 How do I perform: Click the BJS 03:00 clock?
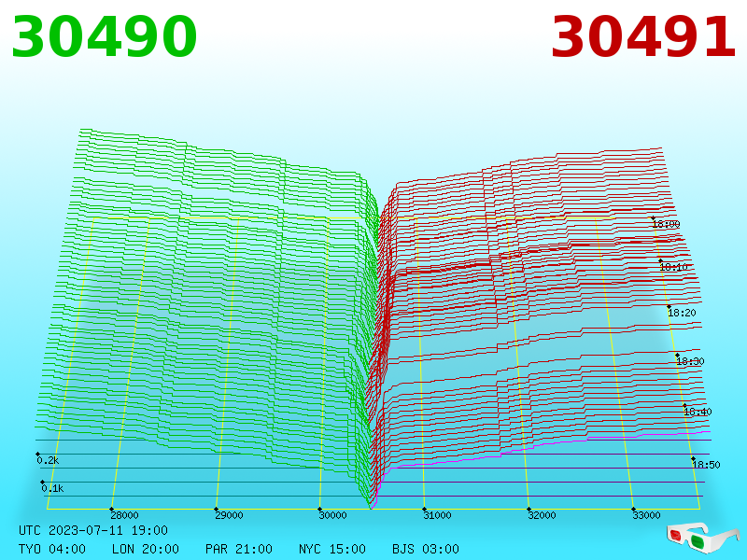coord(426,549)
